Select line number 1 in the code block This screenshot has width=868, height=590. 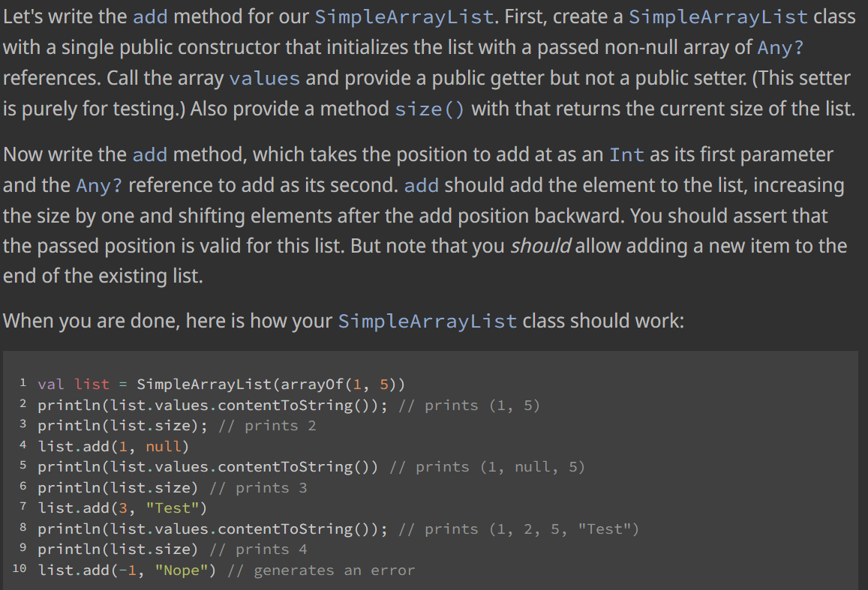[23, 384]
